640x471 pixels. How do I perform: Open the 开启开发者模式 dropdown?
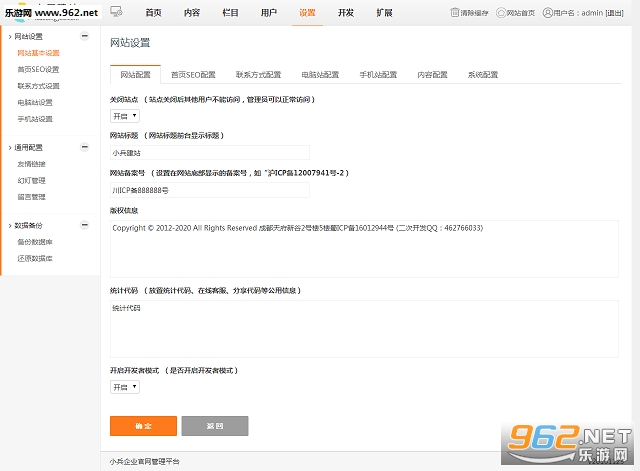click(x=125, y=387)
